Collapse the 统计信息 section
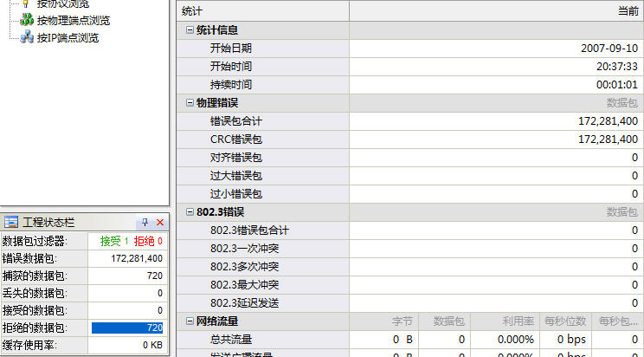This screenshot has width=644, height=357. [190, 30]
